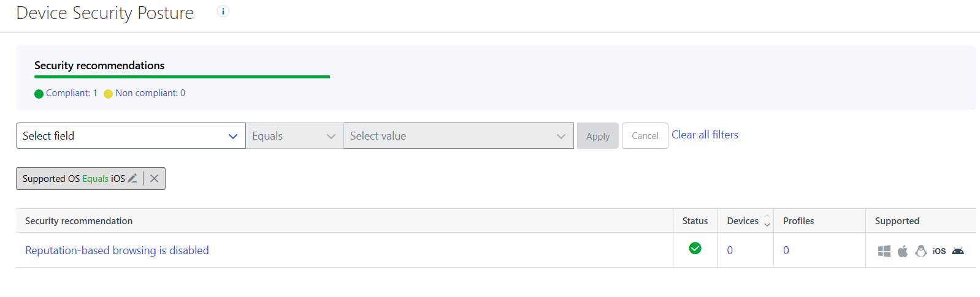Remove the Supported OS Equals iOS filter
980x297 pixels.
(x=155, y=178)
